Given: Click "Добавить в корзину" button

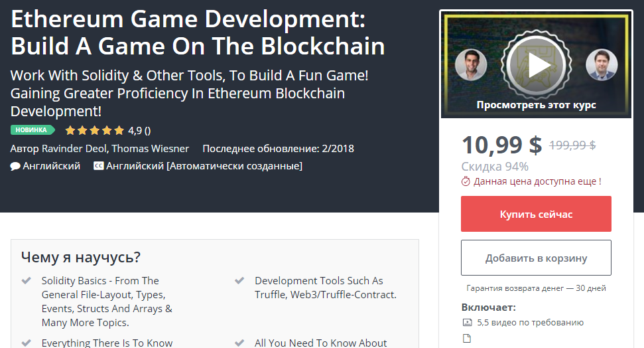Looking at the screenshot, I should 536,258.
